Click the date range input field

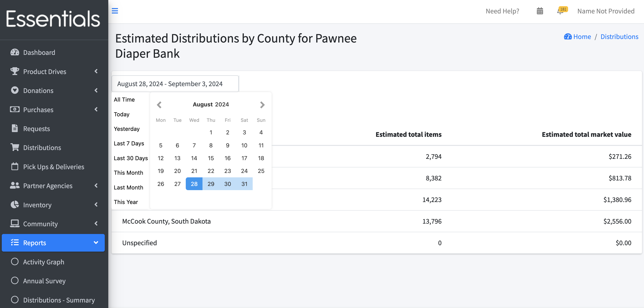point(175,83)
